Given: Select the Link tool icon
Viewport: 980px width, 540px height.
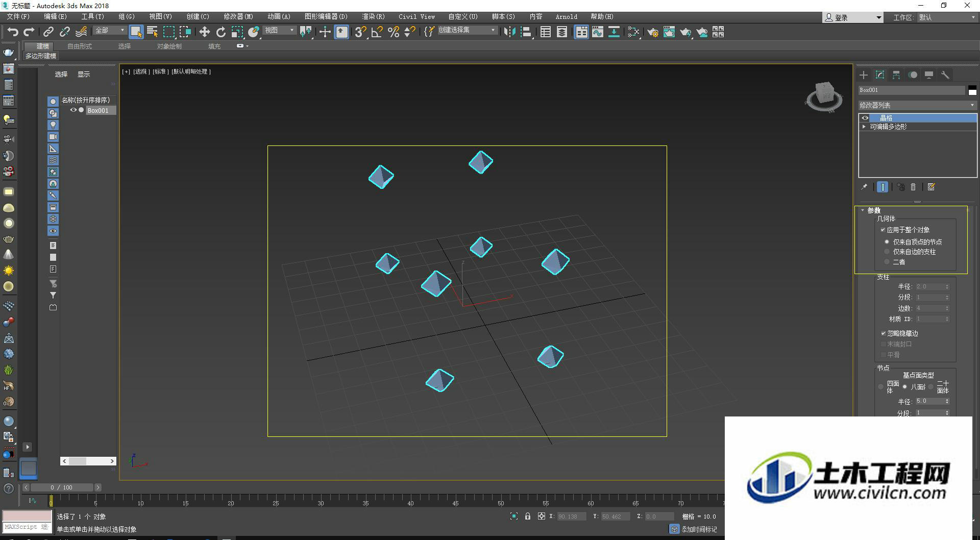Looking at the screenshot, I should pos(48,32).
